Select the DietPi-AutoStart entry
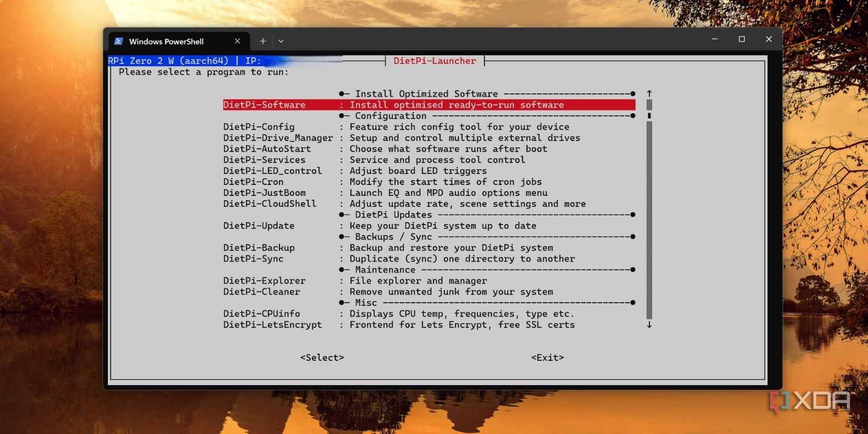The width and height of the screenshot is (868, 434). click(x=385, y=149)
